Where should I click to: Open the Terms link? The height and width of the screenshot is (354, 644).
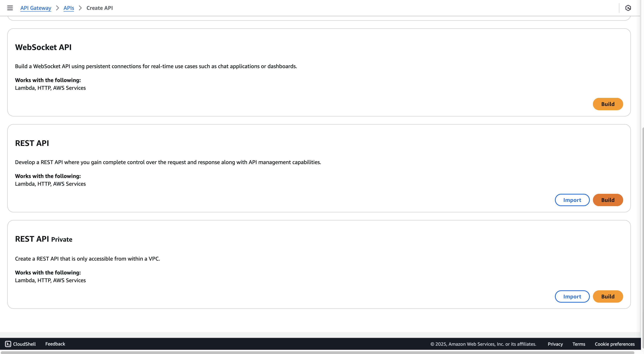(579, 344)
